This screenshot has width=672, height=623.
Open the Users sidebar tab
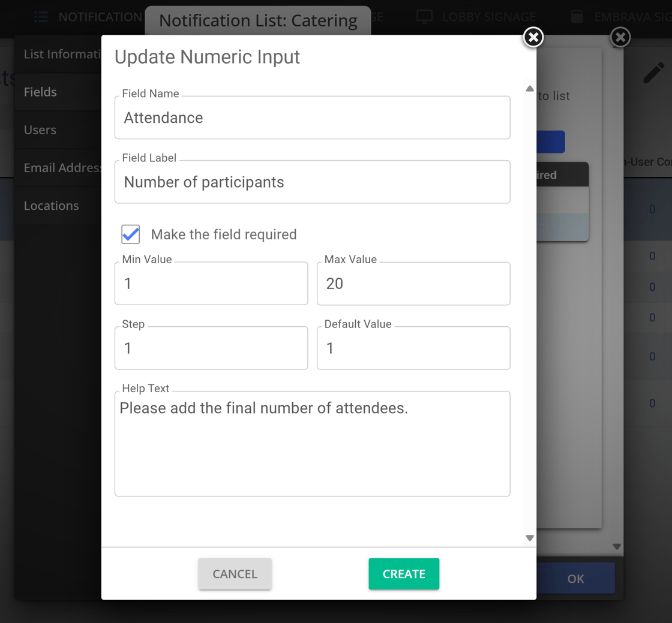click(x=40, y=130)
